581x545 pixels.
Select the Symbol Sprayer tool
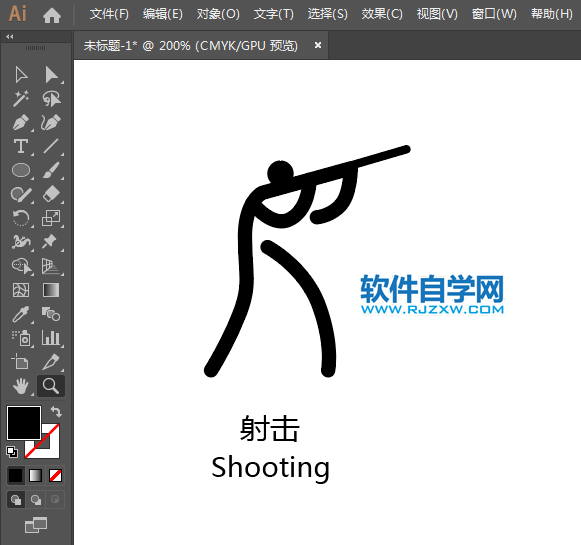coord(21,338)
